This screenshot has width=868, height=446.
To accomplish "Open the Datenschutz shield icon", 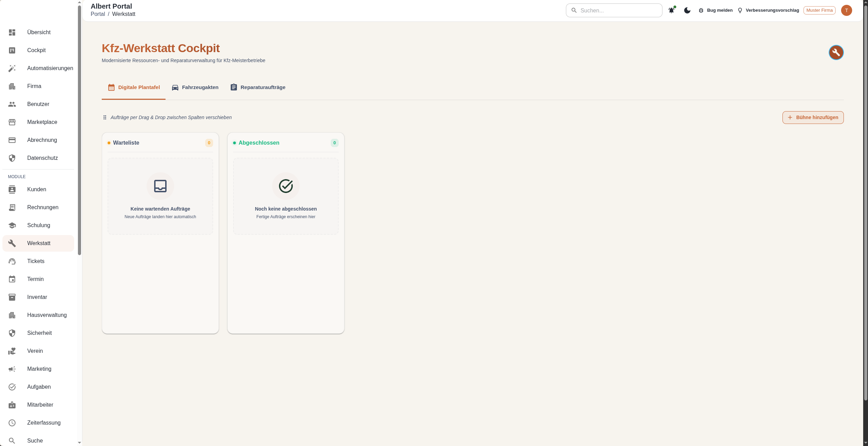I will 12,158.
